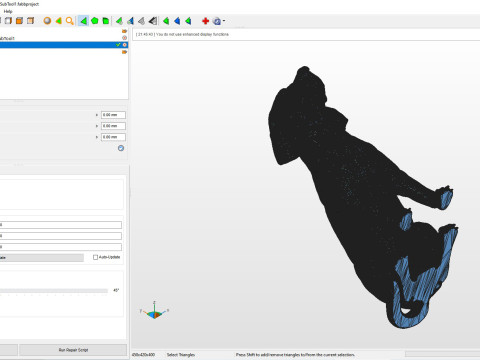Click the Run Repair Script button

(x=73, y=350)
